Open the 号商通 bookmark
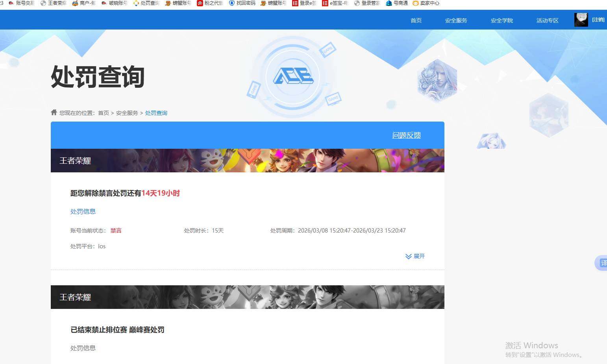Screen dimensions: 607x364 pyautogui.click(x=398, y=3)
